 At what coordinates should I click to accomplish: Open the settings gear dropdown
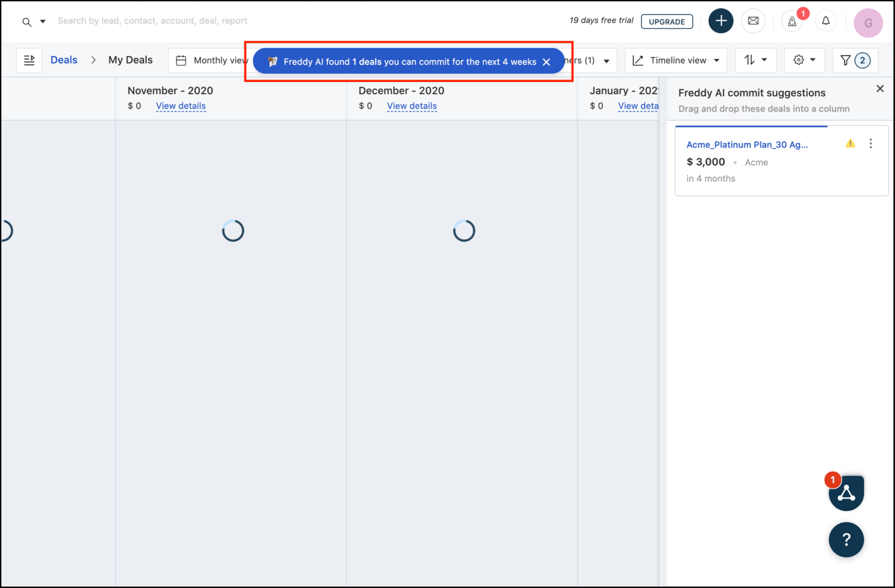coord(804,60)
